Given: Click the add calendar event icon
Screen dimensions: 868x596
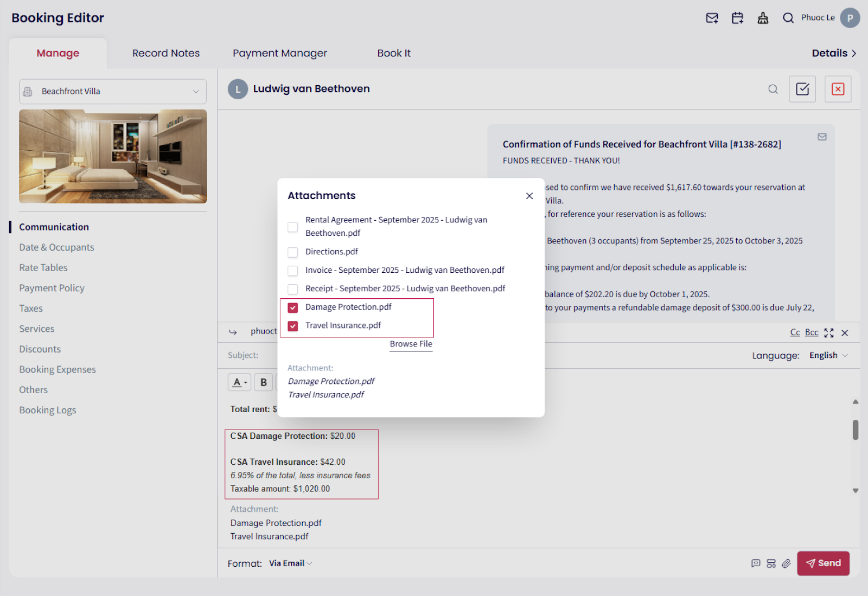Looking at the screenshot, I should (x=737, y=18).
